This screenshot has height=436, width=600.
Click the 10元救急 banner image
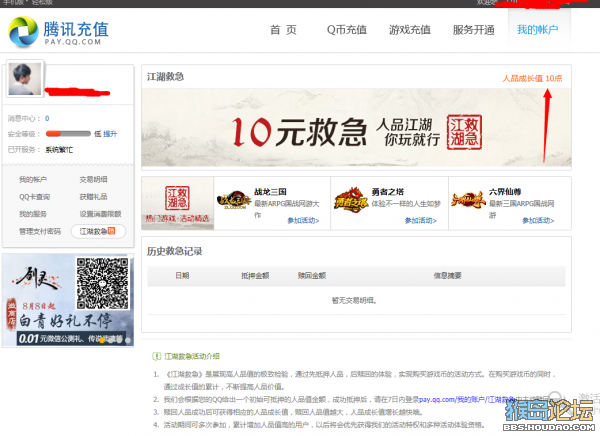[356, 128]
